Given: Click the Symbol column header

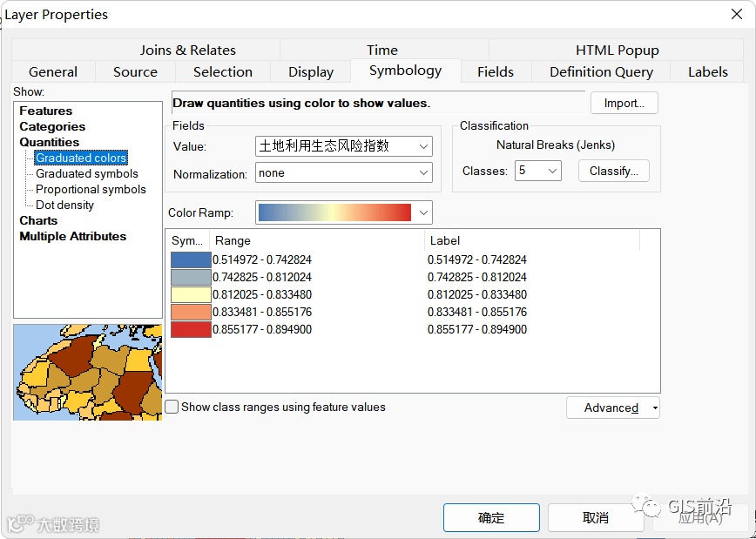Looking at the screenshot, I should coord(187,240).
